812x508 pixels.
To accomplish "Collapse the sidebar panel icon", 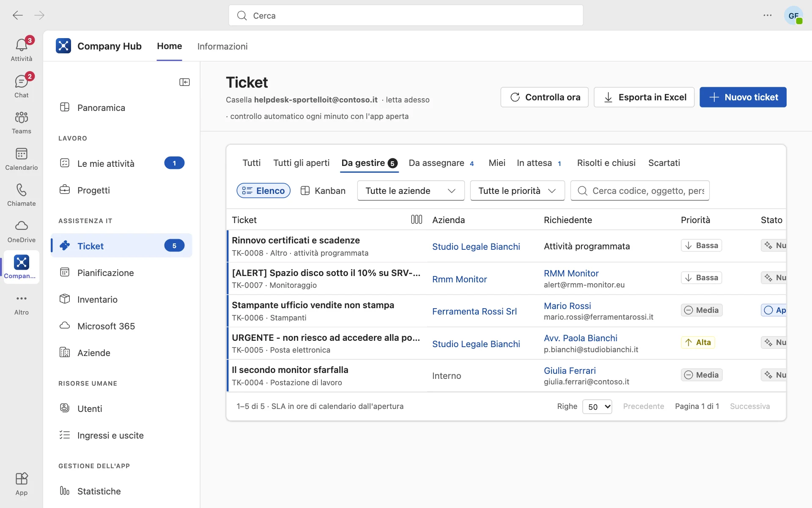I will tap(184, 82).
